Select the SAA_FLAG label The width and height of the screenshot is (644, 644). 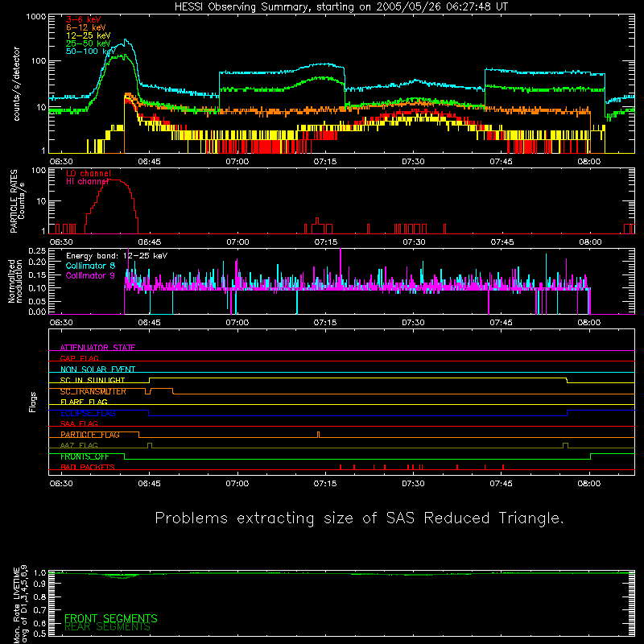tap(79, 423)
